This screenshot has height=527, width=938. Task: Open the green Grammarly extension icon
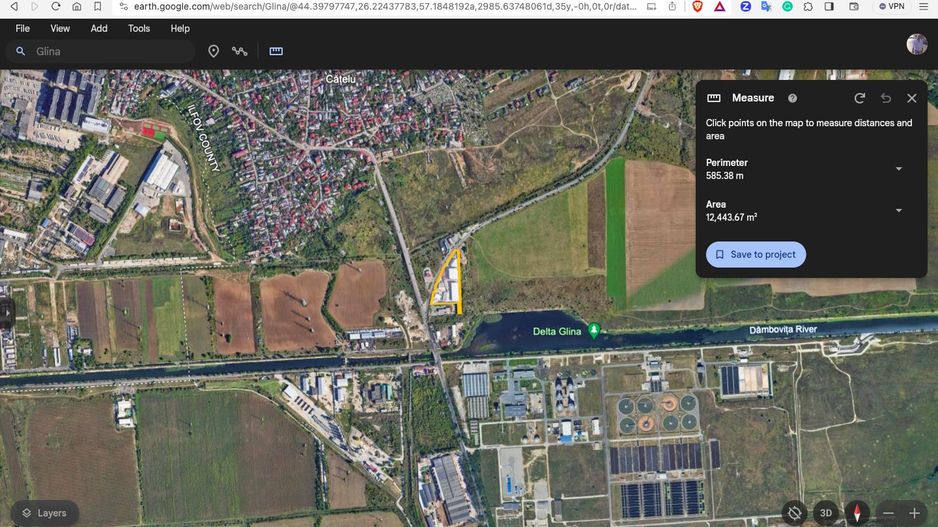coord(787,7)
